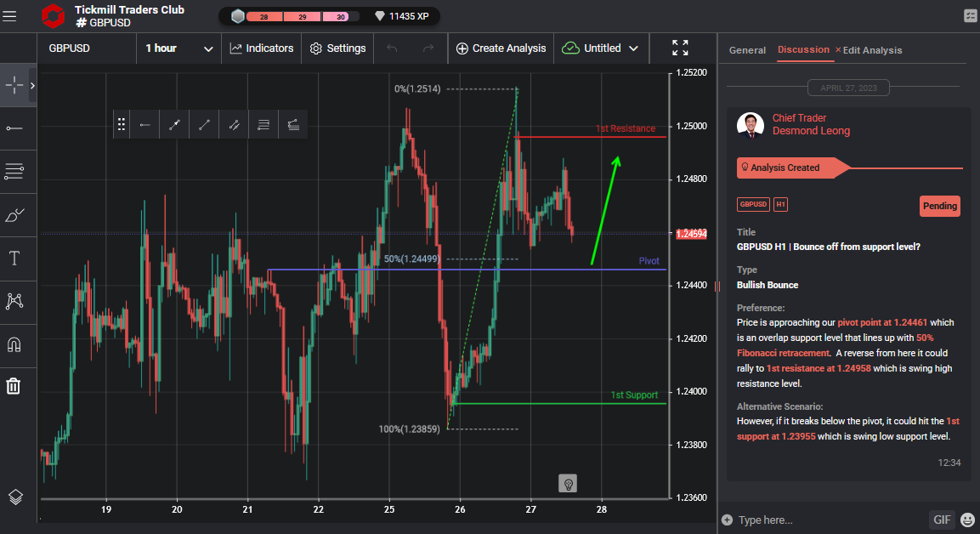Open the hamburger menu
The image size is (980, 534).
(9, 16)
